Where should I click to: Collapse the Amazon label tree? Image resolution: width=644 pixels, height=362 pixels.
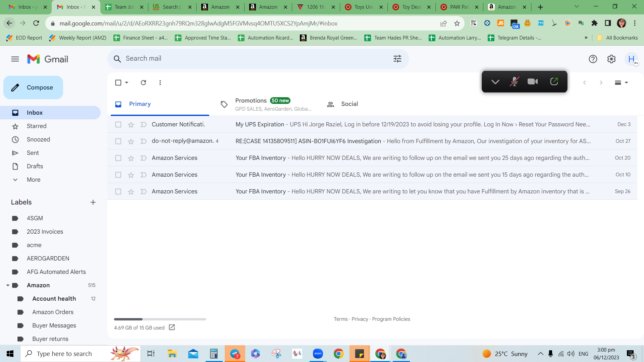point(8,285)
